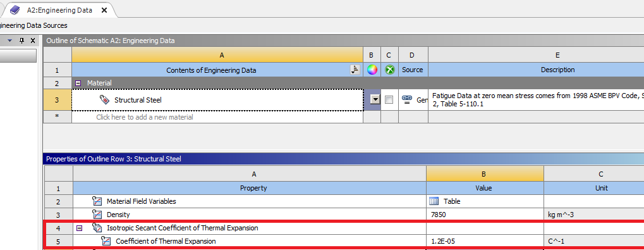The width and height of the screenshot is (644, 250).
Task: Click the Table icon in the Value column
Action: (x=434, y=201)
